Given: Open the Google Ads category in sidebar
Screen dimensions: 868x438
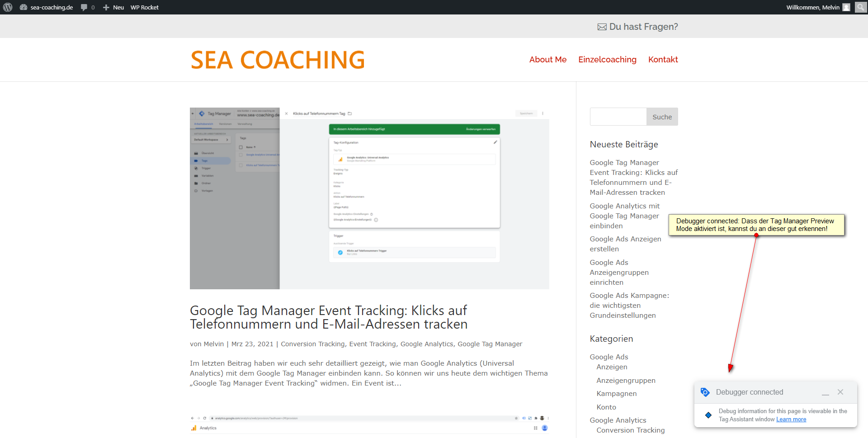Looking at the screenshot, I should pos(609,357).
